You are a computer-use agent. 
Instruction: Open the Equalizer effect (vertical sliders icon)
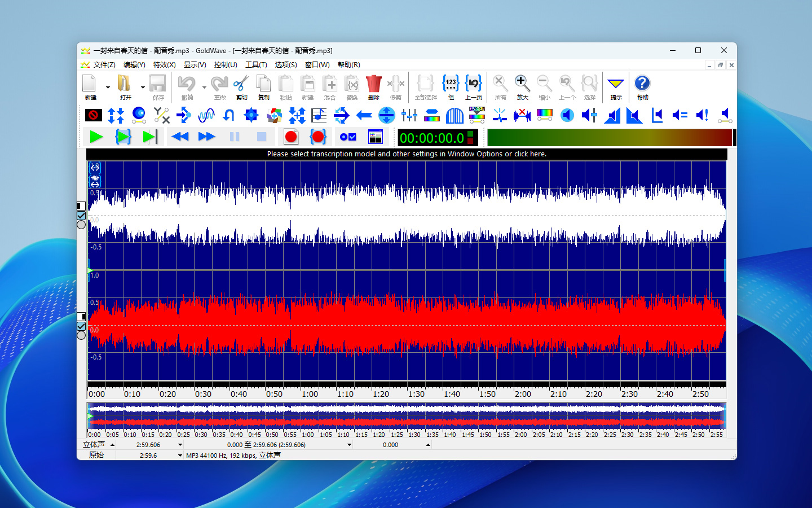tap(409, 116)
